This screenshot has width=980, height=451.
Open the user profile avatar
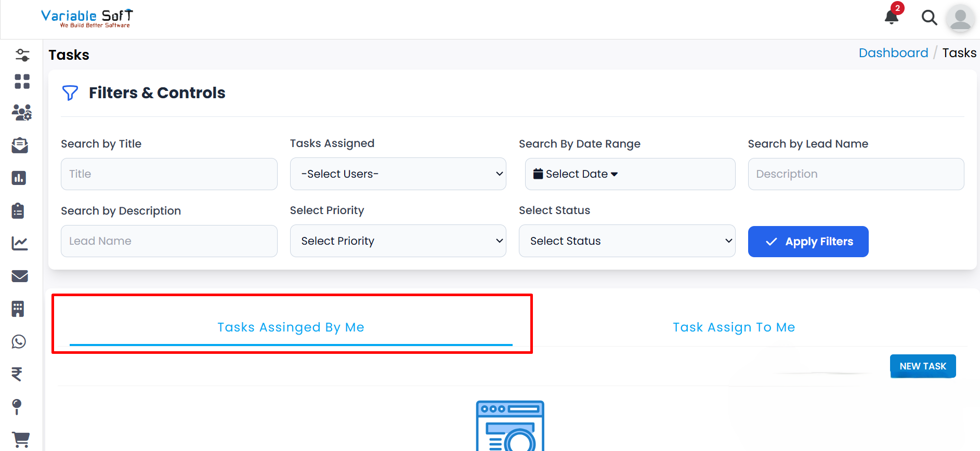(960, 19)
